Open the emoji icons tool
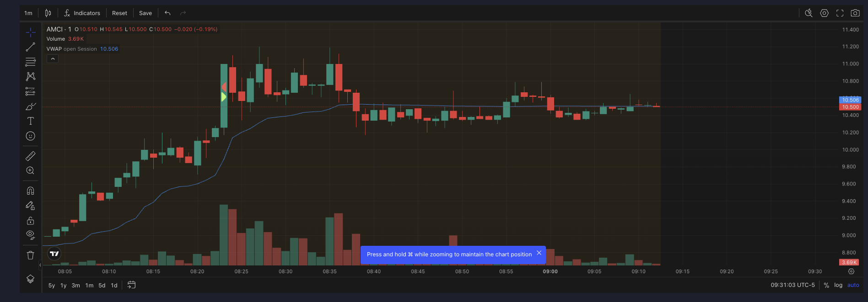This screenshot has width=868, height=302. [31, 136]
